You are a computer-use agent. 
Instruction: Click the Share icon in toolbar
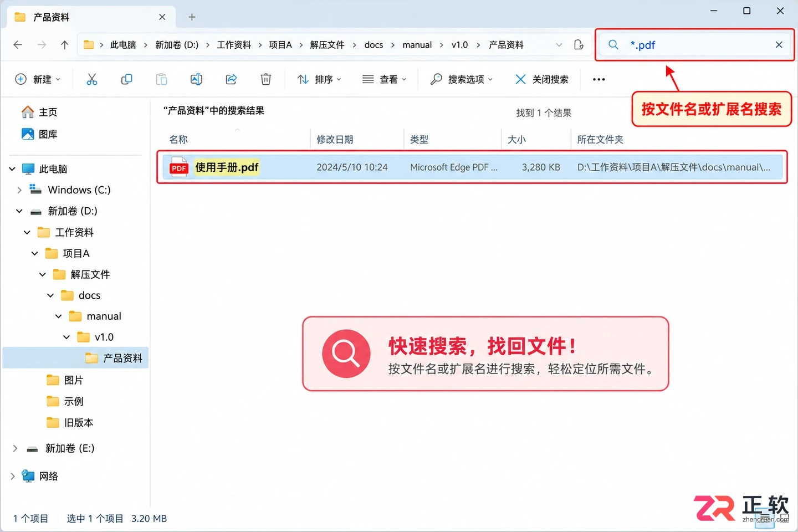(231, 79)
